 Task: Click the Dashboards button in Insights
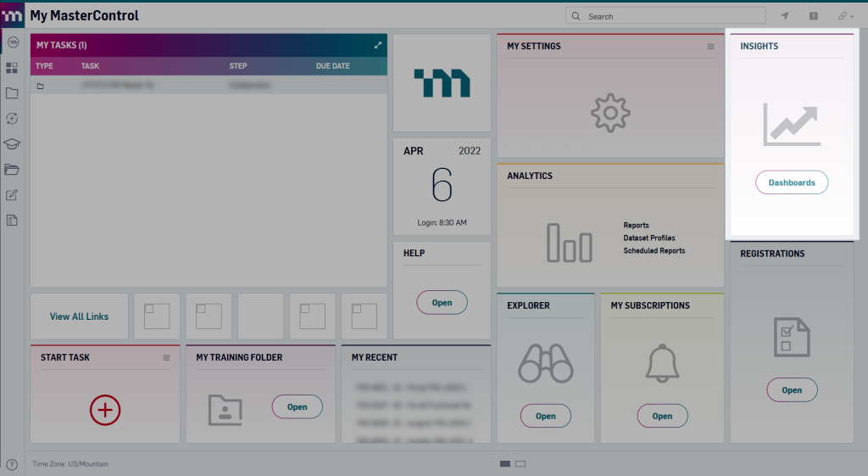tap(792, 182)
